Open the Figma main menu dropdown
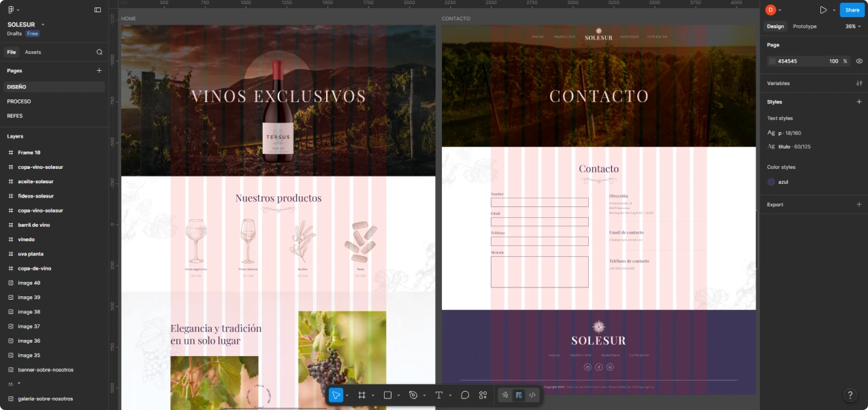Image resolution: width=868 pixels, height=410 pixels. point(14,10)
